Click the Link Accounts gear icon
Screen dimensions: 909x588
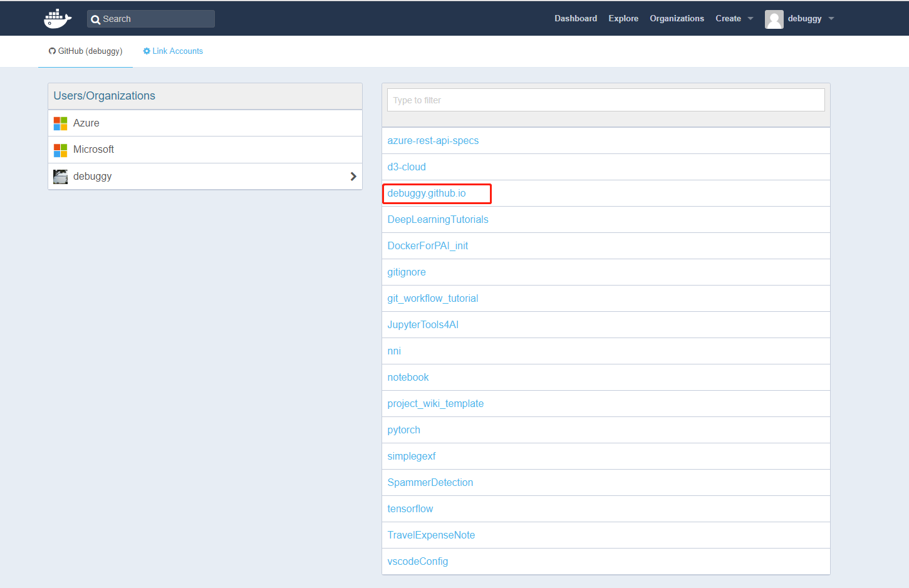point(147,51)
